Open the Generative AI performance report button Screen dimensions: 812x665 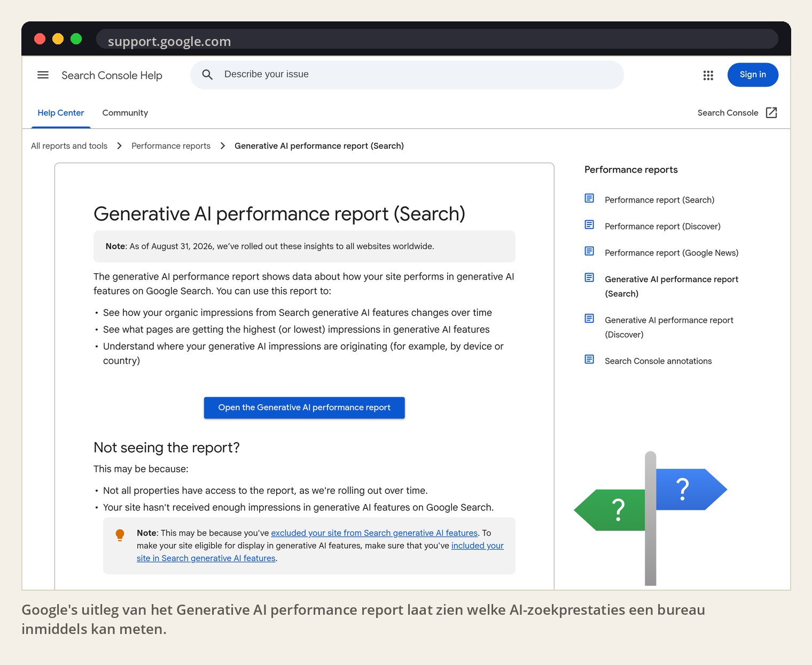[304, 407]
